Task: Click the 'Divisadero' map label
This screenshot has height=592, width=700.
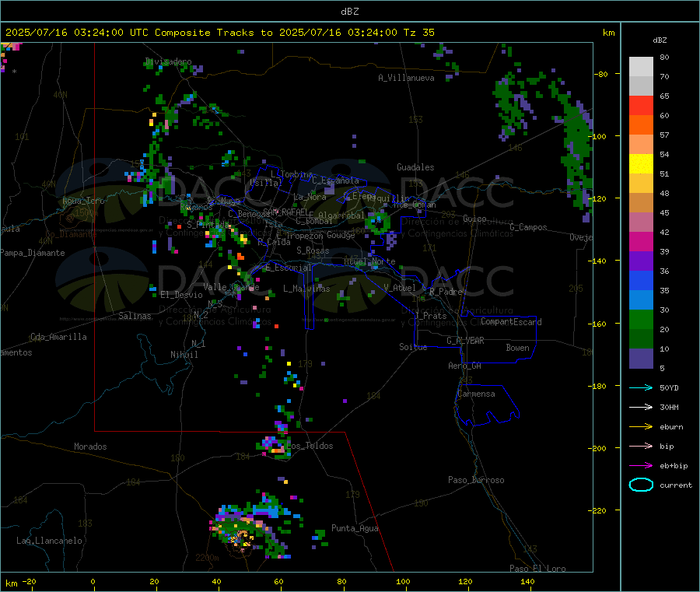Action: [168, 61]
